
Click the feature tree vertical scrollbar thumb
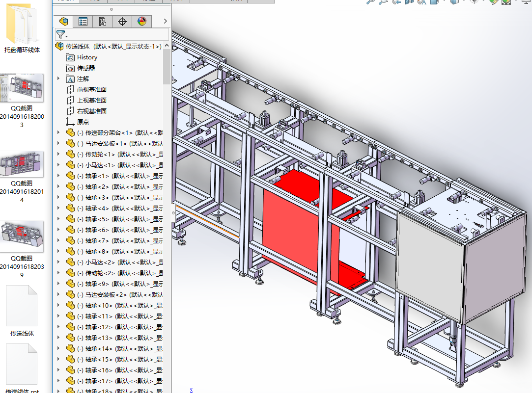pyautogui.click(x=167, y=67)
